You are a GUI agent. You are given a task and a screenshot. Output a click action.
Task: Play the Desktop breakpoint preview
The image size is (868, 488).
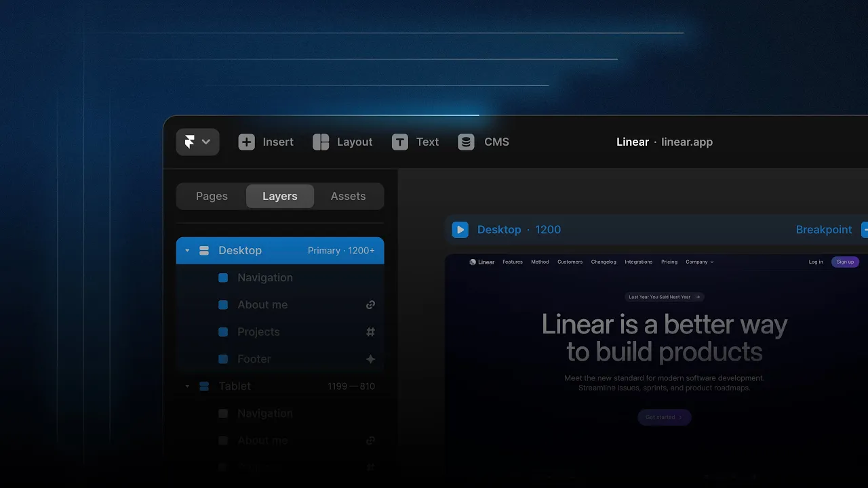click(x=460, y=230)
